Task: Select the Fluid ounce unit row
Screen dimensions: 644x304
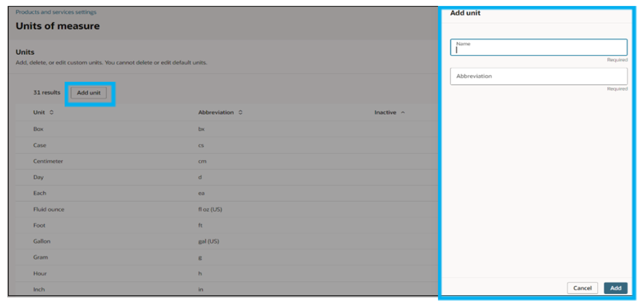Action: click(x=227, y=209)
